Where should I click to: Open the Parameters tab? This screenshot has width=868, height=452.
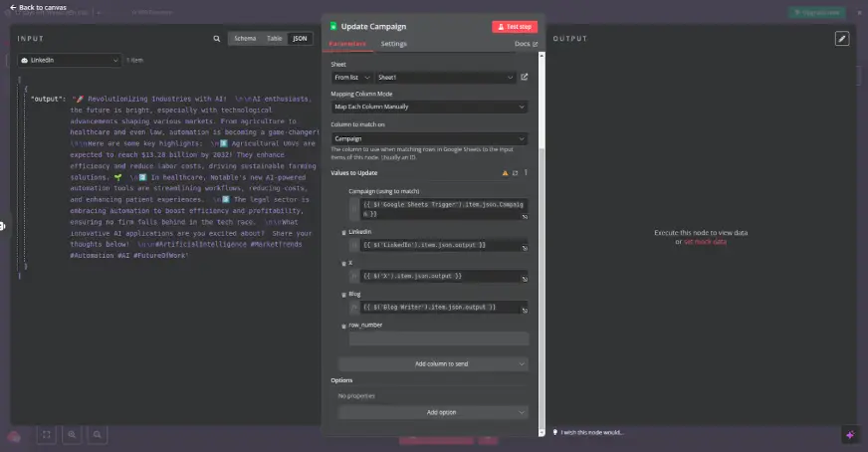(347, 44)
